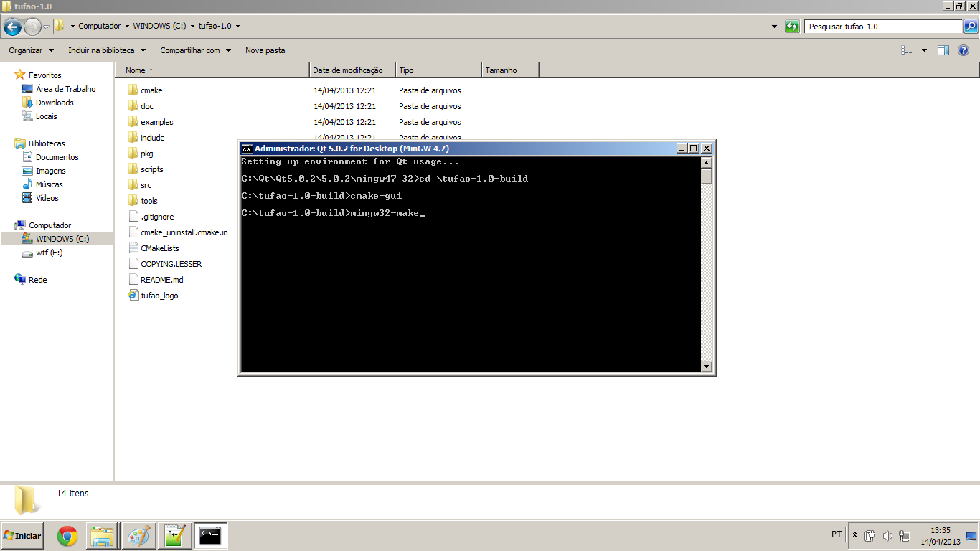Select the tufao_logo image file
This screenshot has width=980, height=551.
153,296
